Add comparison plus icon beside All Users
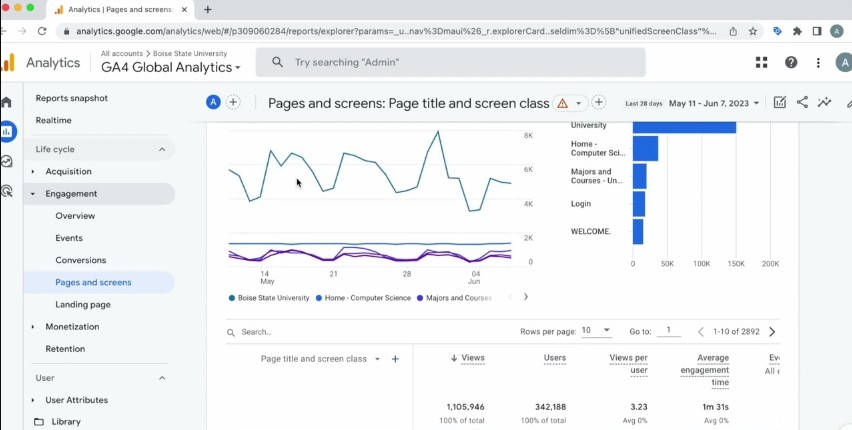Screen dimensions: 852x430 (233, 102)
